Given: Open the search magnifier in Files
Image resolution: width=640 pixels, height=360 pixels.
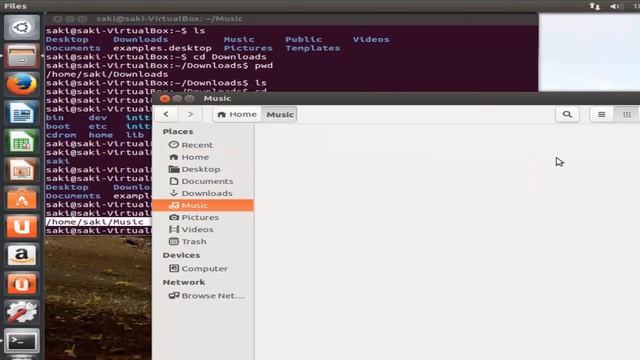Looking at the screenshot, I should pyautogui.click(x=567, y=114).
